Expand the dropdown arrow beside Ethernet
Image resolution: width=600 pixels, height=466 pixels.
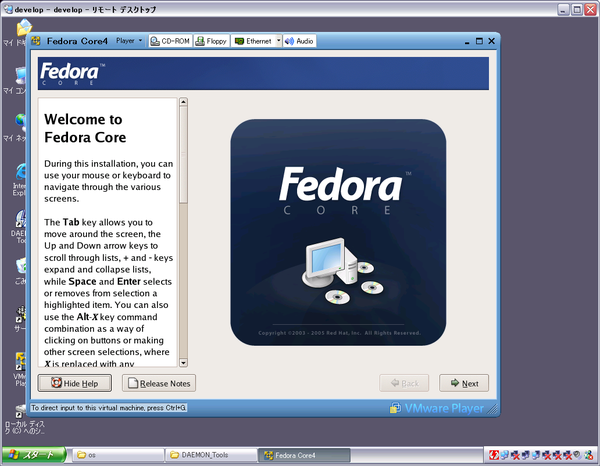click(x=279, y=41)
